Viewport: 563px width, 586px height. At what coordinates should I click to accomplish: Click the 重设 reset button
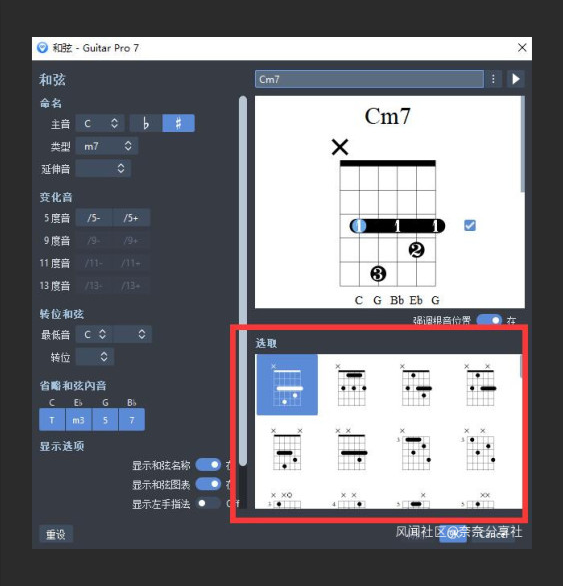coord(56,534)
